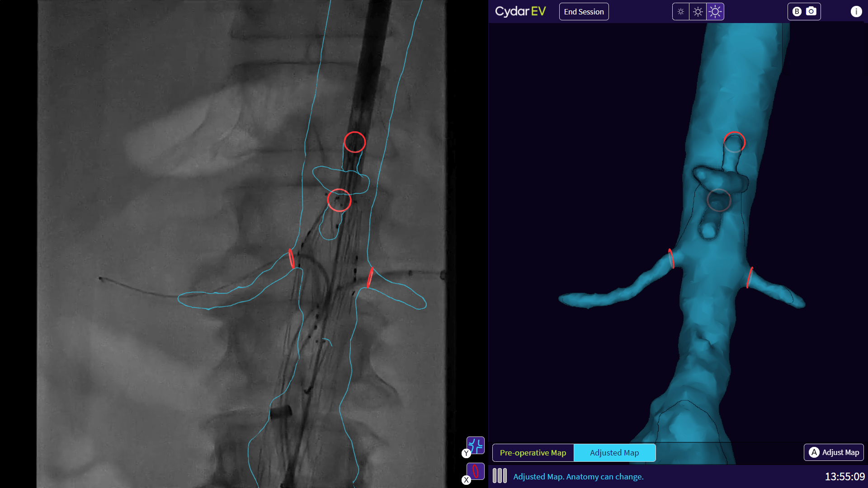Toggle the vessel overlay using the Y shortcut icon
The width and height of the screenshot is (868, 488).
(x=475, y=445)
